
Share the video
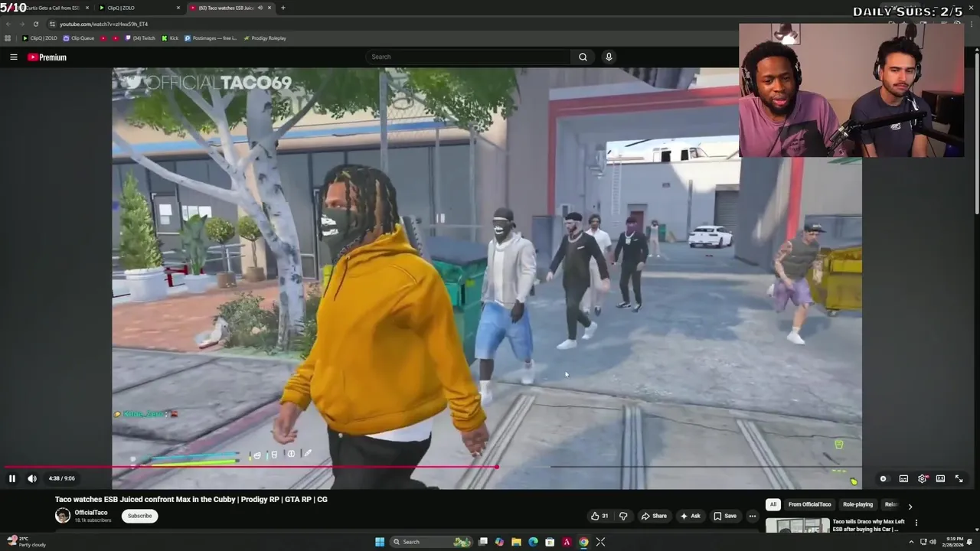[654, 516]
